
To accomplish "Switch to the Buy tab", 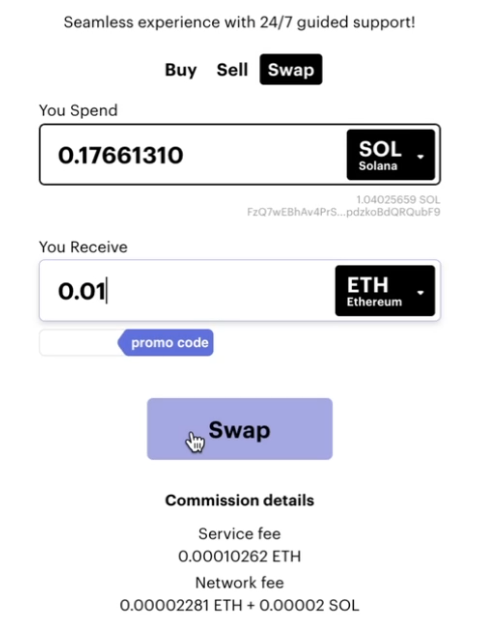I will pos(181,70).
